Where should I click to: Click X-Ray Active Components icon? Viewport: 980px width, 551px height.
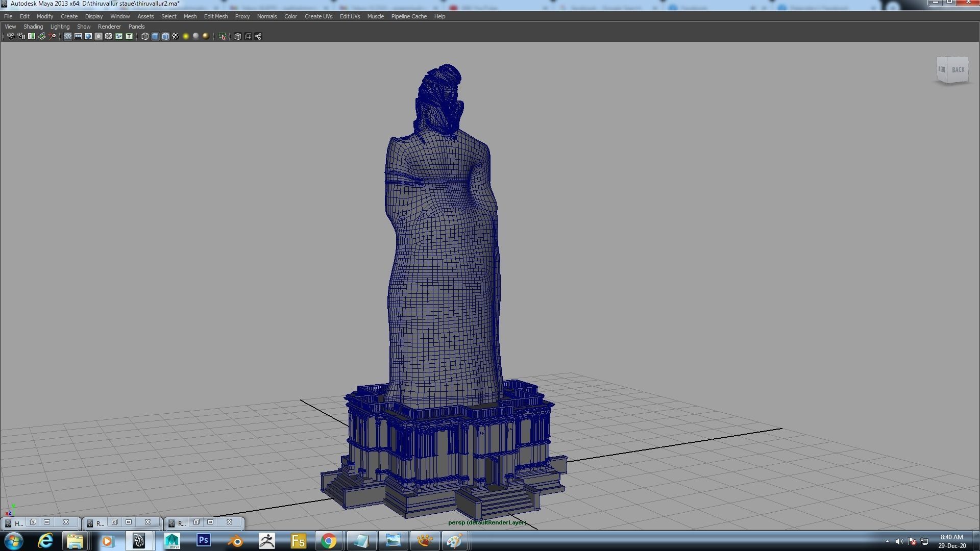pos(248,36)
